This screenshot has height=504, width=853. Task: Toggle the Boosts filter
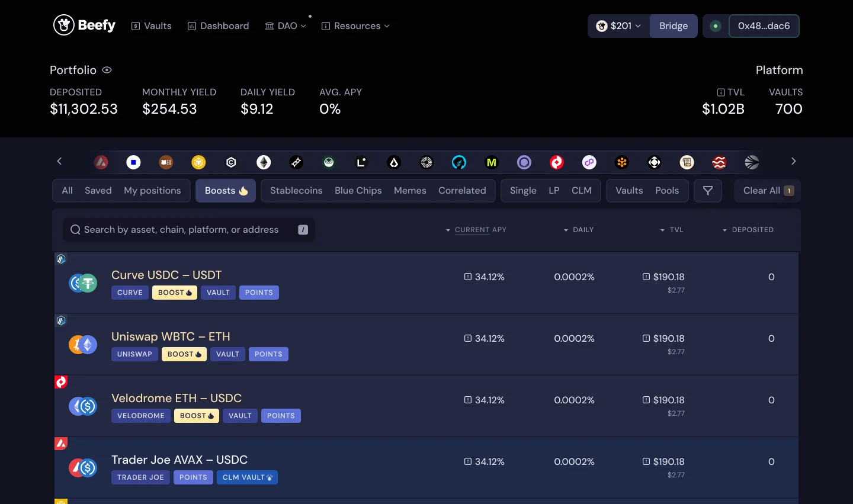[226, 191]
